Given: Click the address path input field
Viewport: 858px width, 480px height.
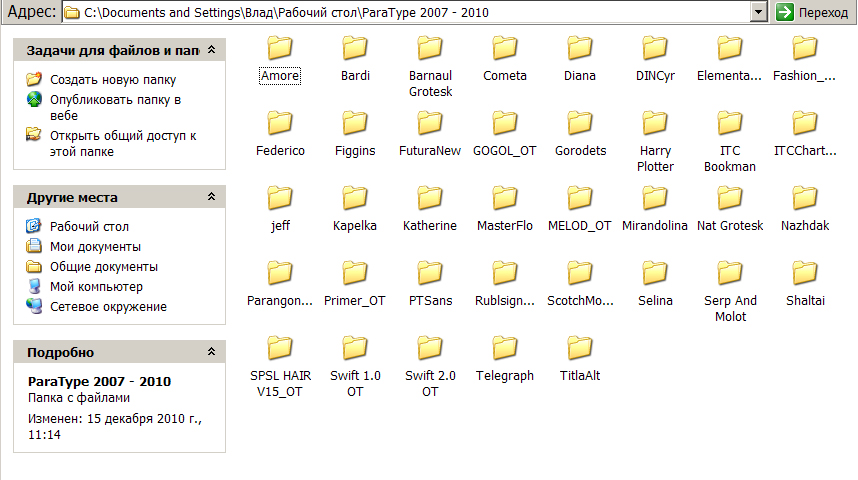Looking at the screenshot, I should (407, 12).
